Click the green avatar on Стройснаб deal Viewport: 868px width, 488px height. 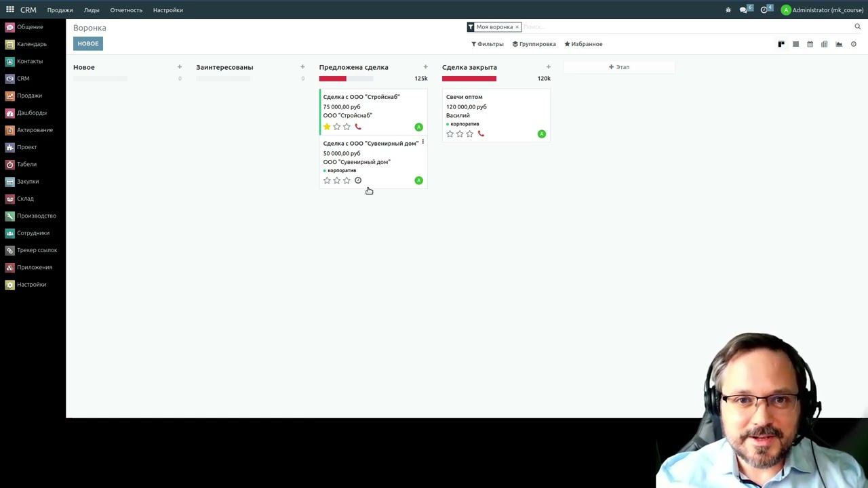pyautogui.click(x=418, y=127)
